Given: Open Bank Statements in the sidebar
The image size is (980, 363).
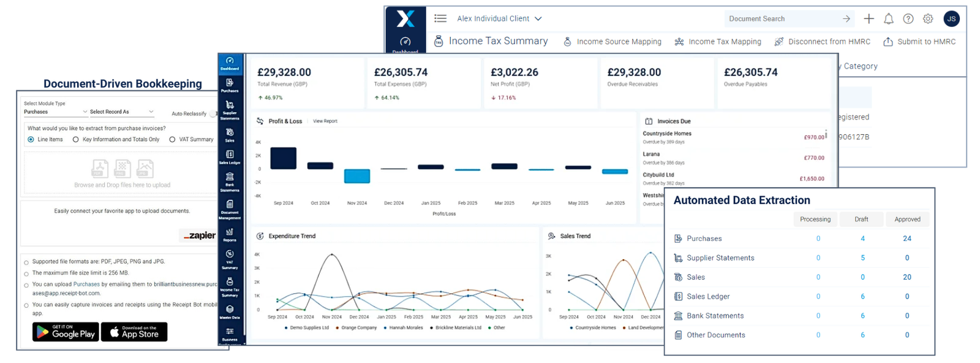Looking at the screenshot, I should pos(230,182).
